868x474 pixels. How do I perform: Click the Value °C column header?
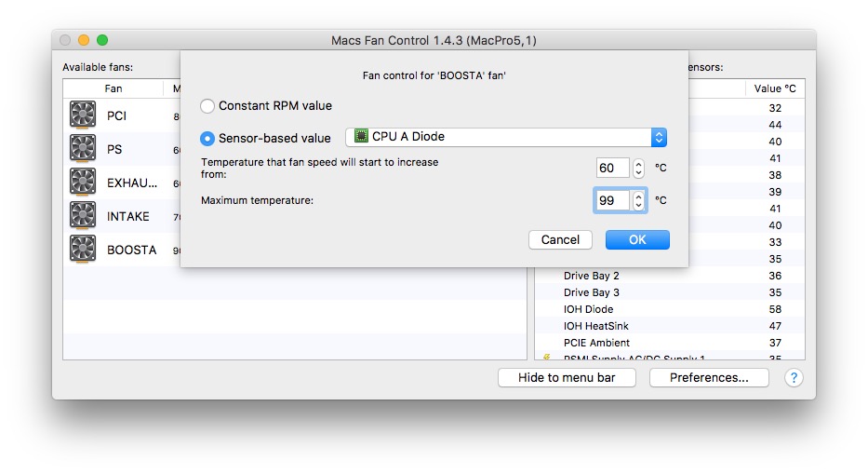pos(775,88)
